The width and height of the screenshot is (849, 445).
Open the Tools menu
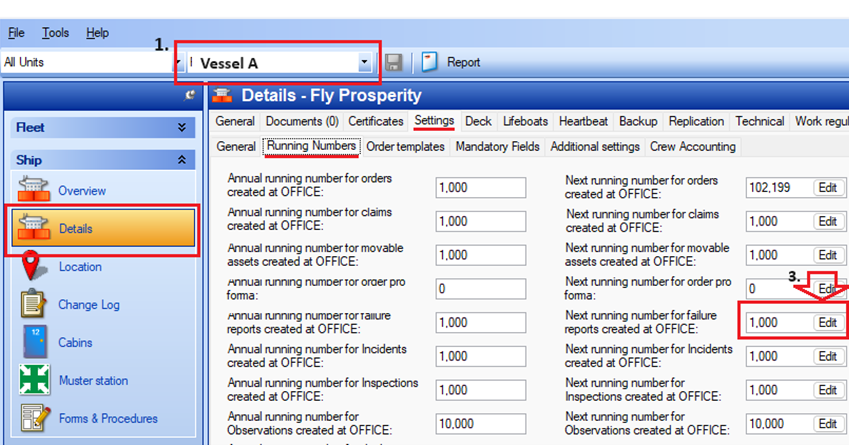(x=56, y=33)
